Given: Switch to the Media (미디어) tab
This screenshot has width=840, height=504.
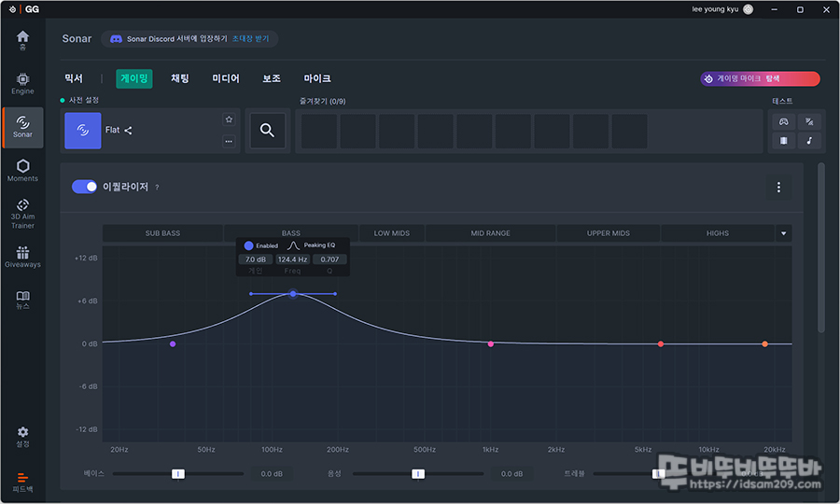Looking at the screenshot, I should (226, 78).
